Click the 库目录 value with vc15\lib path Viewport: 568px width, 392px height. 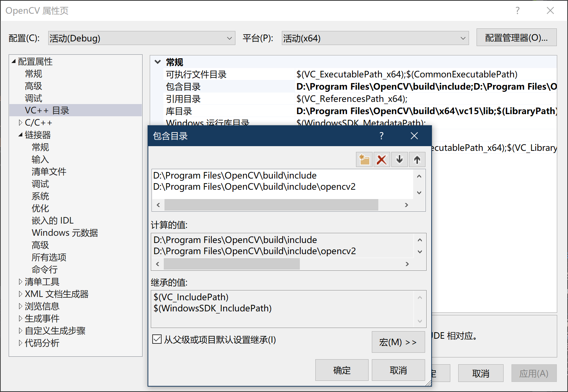[x=427, y=111]
